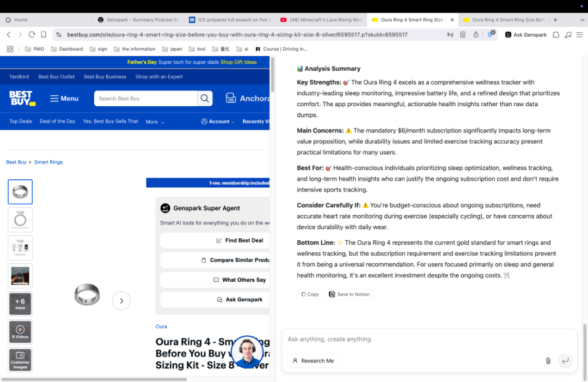Click the paperclip attach file icon
This screenshot has width=588, height=382.
pyautogui.click(x=548, y=361)
